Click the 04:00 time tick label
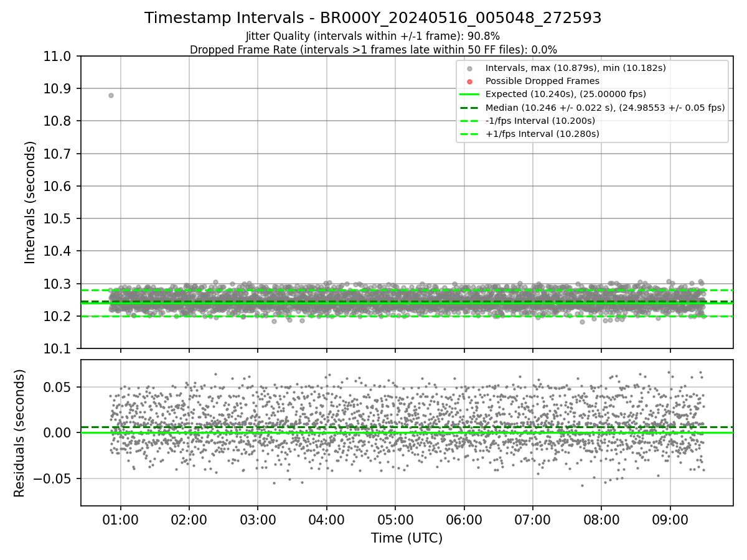 [326, 519]
